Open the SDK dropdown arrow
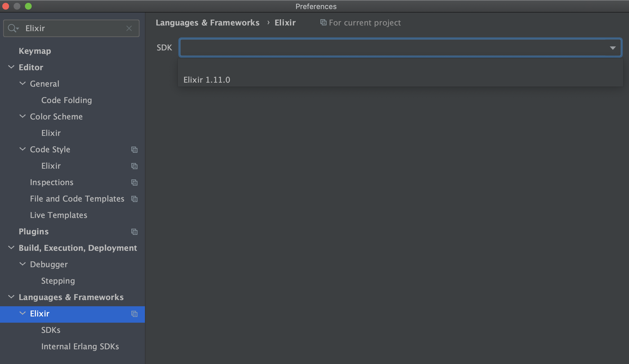Image resolution: width=629 pixels, height=364 pixels. [x=613, y=48]
